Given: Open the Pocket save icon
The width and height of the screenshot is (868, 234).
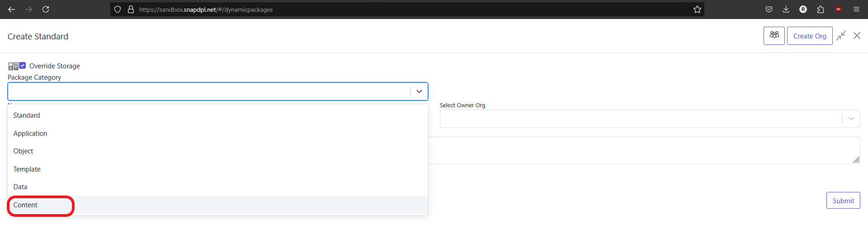Looking at the screenshot, I should (769, 10).
